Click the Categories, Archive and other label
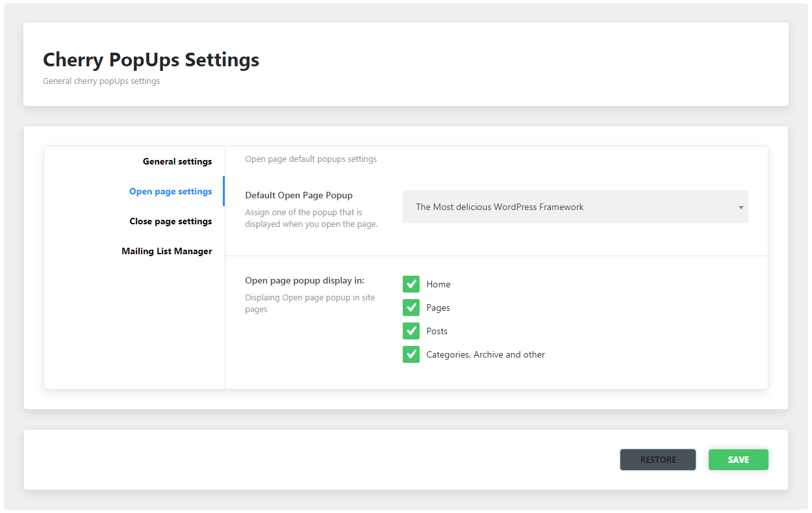This screenshot has width=812, height=513. click(485, 354)
